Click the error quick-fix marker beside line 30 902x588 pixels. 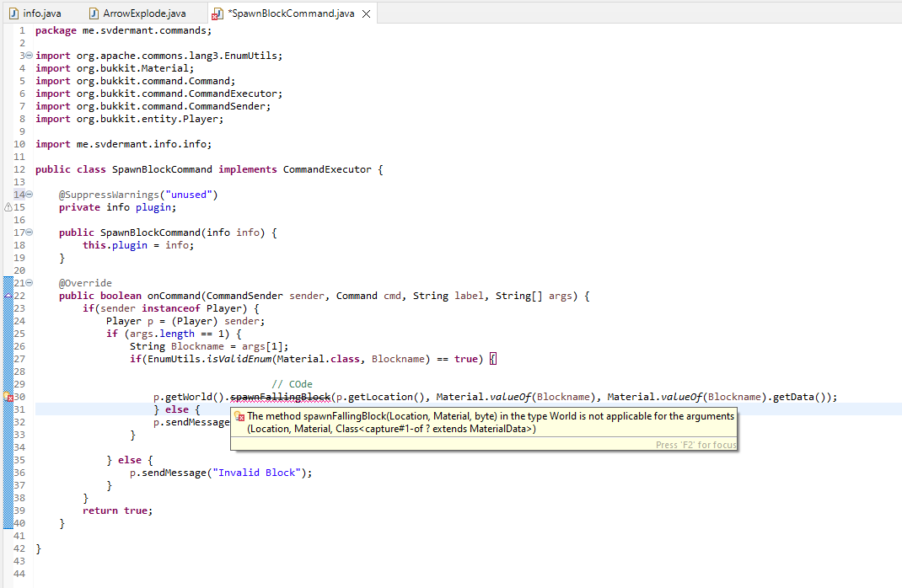tap(8, 397)
